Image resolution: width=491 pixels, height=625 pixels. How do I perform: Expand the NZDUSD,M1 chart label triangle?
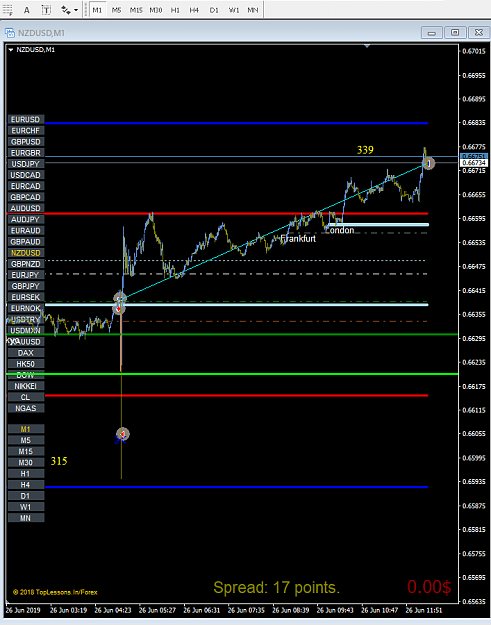(11, 50)
